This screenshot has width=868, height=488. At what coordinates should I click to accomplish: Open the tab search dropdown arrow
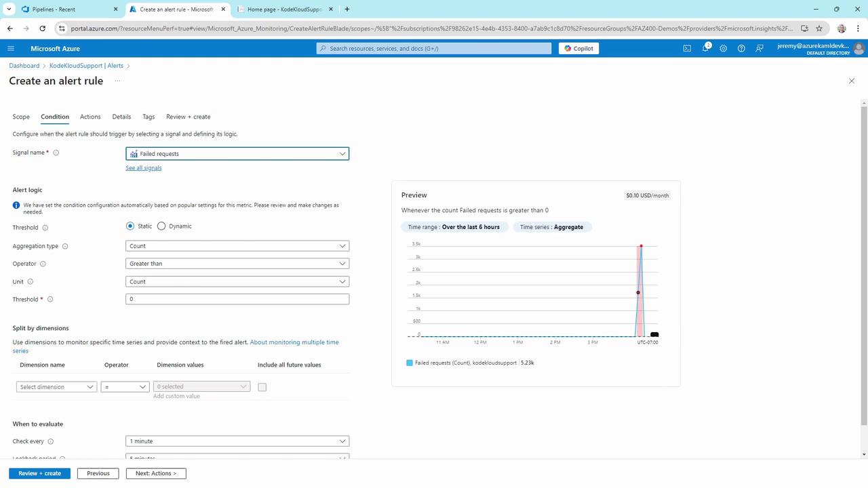pyautogui.click(x=9, y=9)
